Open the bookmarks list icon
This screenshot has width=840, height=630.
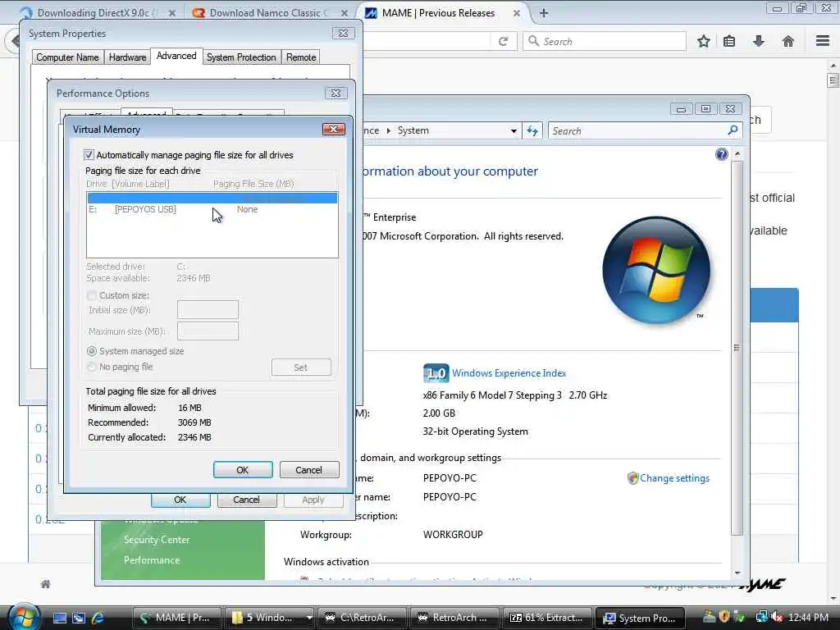point(729,41)
